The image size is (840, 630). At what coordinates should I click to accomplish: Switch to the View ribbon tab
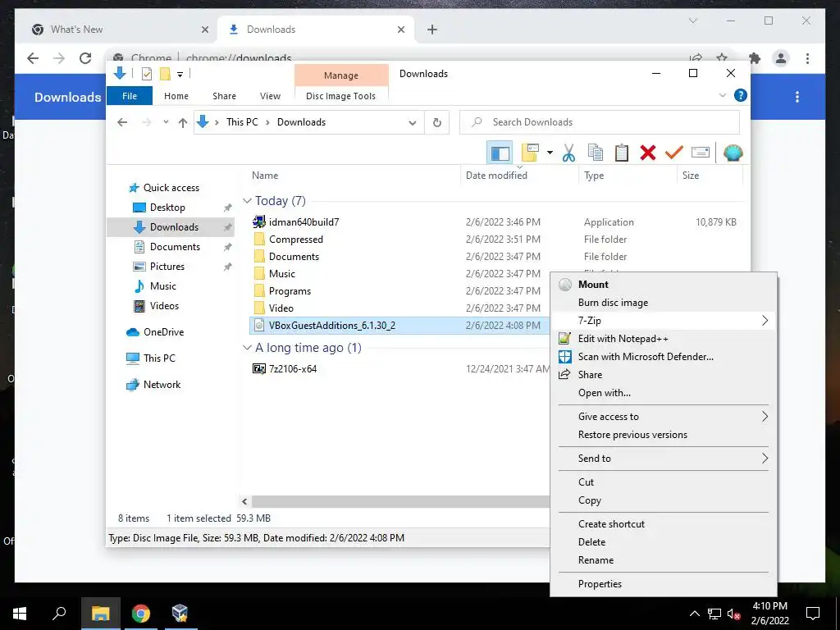point(270,96)
